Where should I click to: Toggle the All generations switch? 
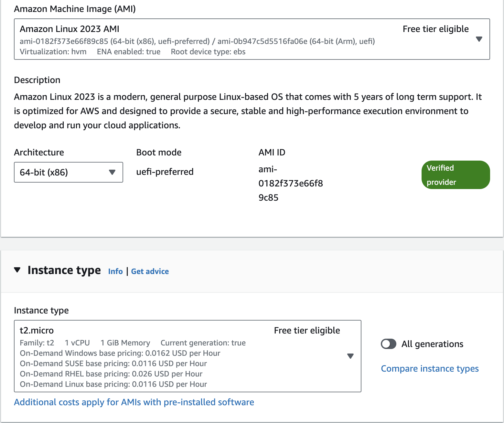389,344
